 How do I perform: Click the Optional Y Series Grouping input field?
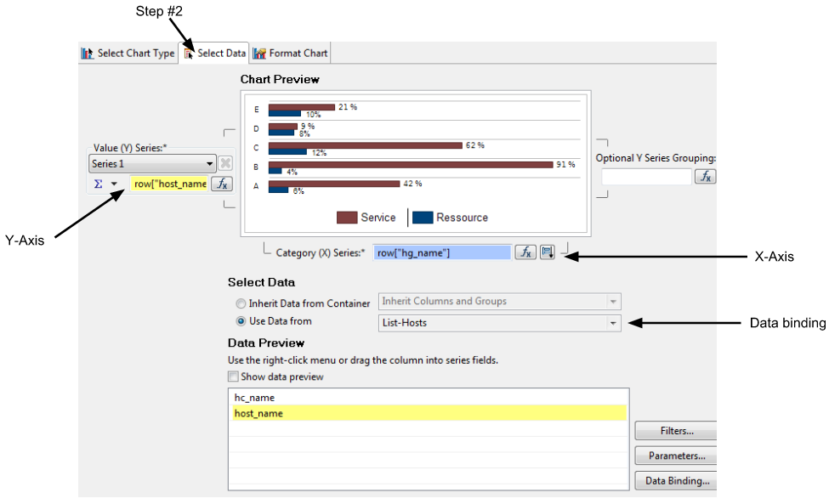tap(646, 177)
